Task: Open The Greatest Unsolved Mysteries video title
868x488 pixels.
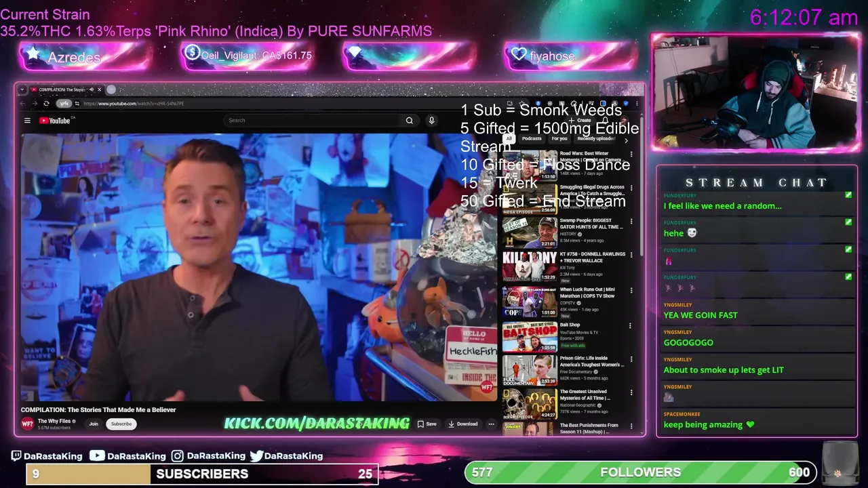Action: 585,394
